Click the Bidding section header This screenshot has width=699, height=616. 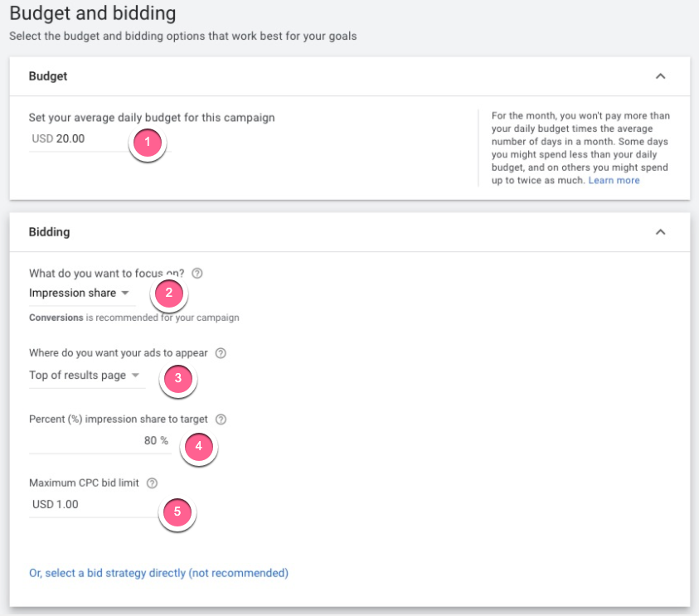click(x=49, y=232)
